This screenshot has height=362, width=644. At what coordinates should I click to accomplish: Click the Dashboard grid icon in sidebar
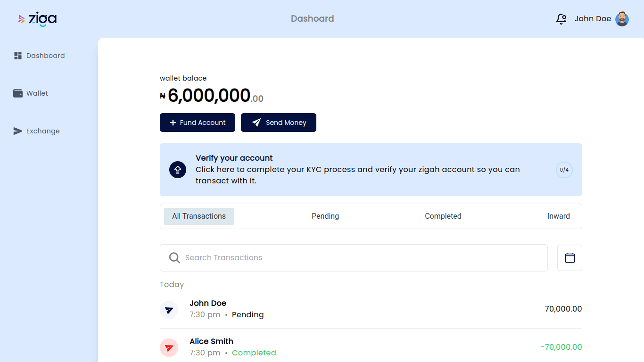pyautogui.click(x=18, y=56)
